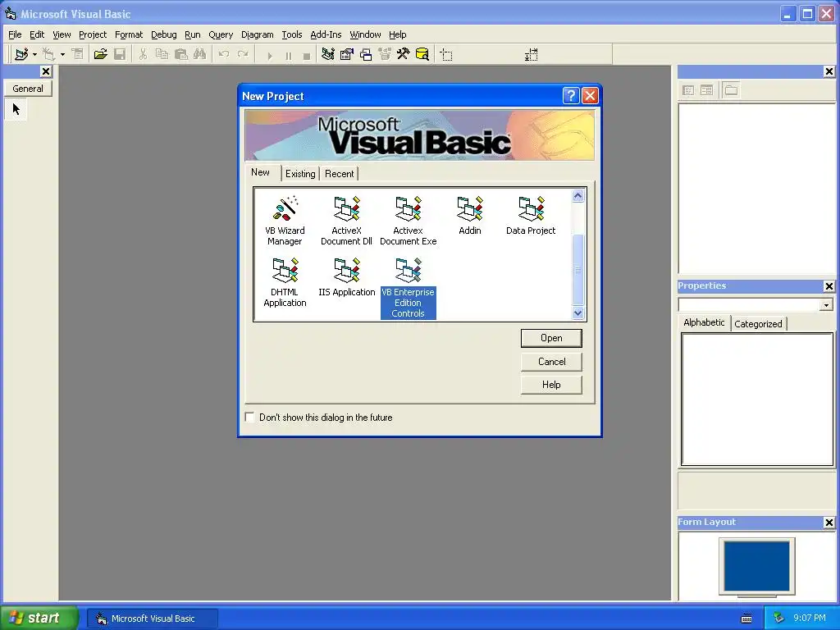Switch to the Recent tab
Viewport: 840px width, 630px height.
coord(339,174)
